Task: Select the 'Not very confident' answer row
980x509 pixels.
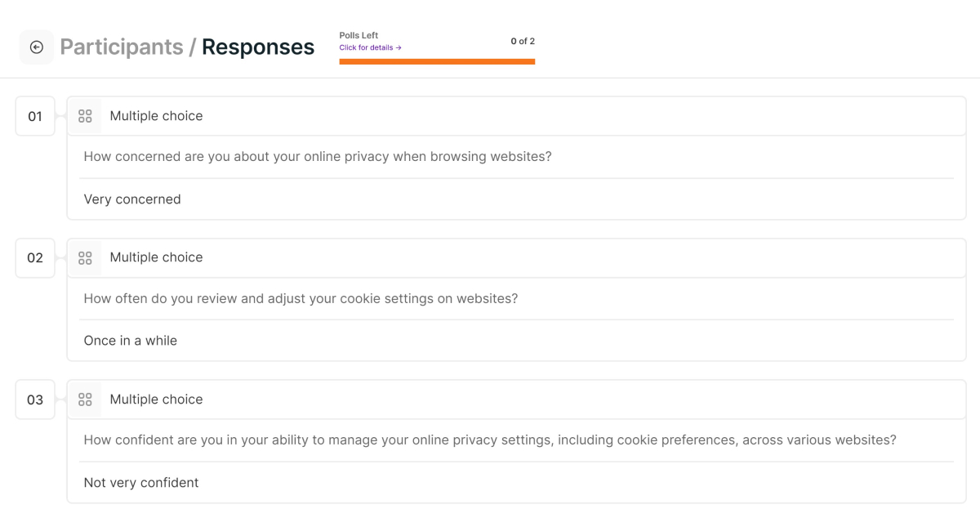Action: 140,482
